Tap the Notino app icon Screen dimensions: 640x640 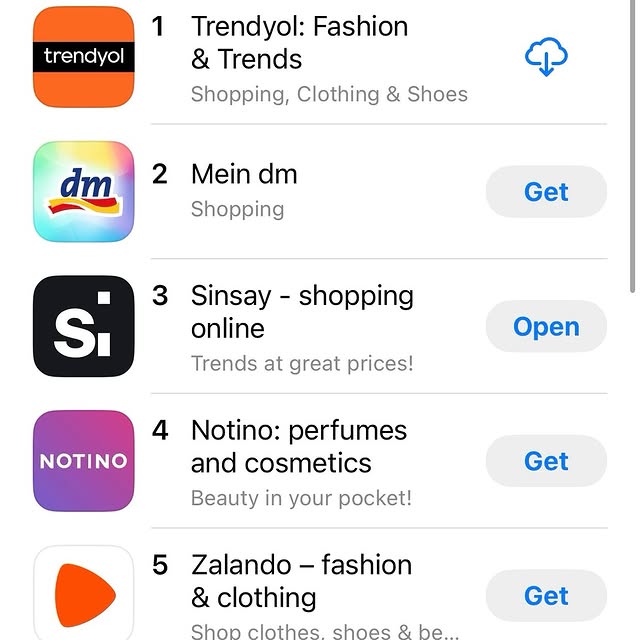pos(84,461)
